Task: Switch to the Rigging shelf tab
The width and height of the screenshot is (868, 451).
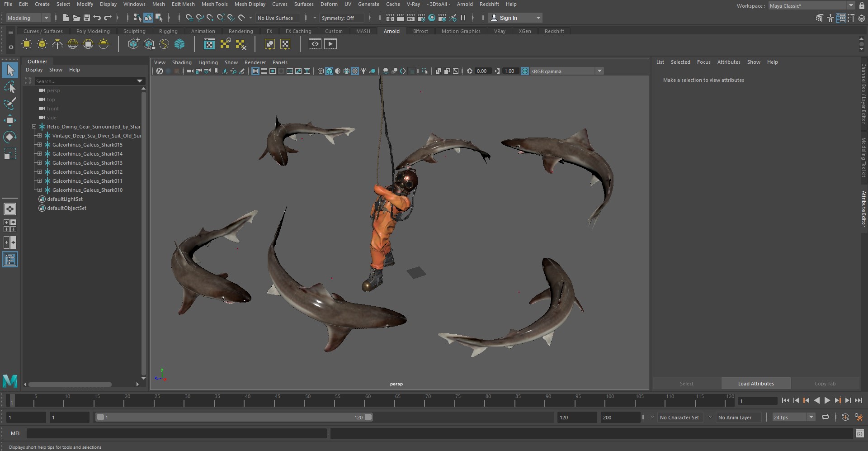Action: (168, 31)
